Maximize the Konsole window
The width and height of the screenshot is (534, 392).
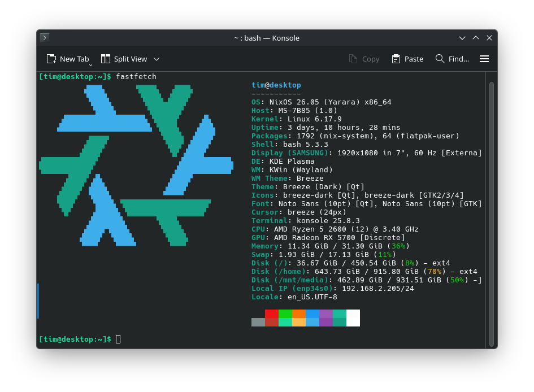[x=476, y=38]
